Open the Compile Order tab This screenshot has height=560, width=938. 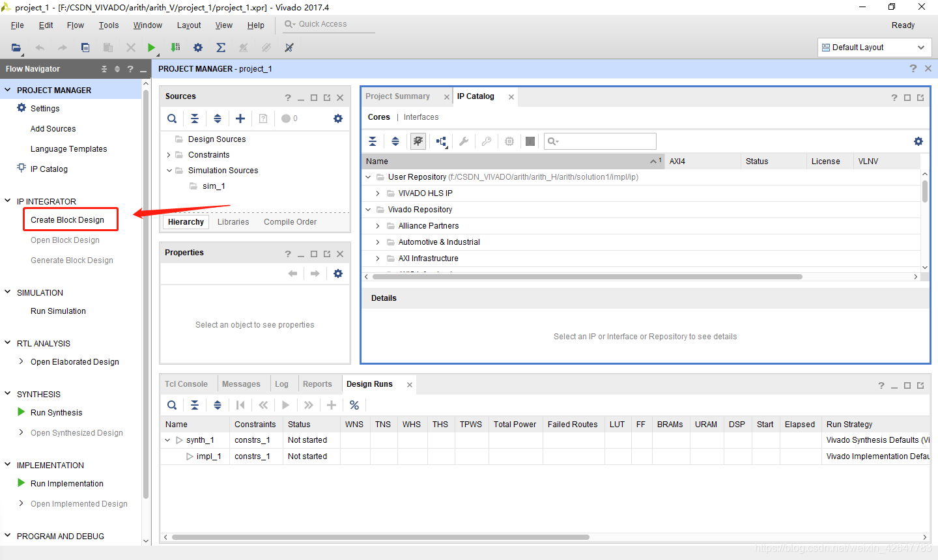pyautogui.click(x=290, y=222)
